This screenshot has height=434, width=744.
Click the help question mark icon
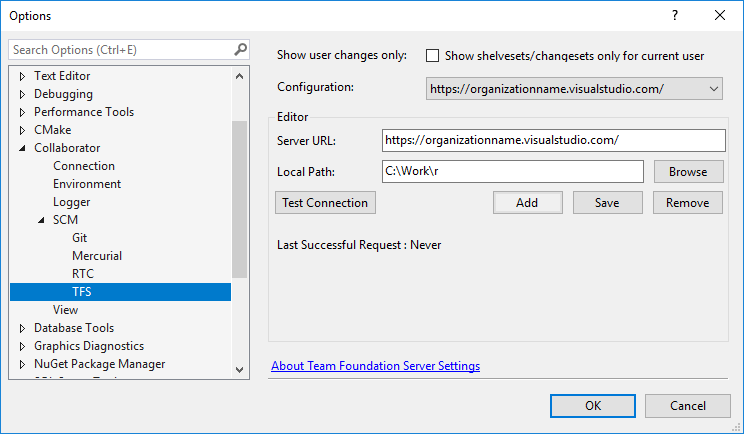click(x=675, y=16)
